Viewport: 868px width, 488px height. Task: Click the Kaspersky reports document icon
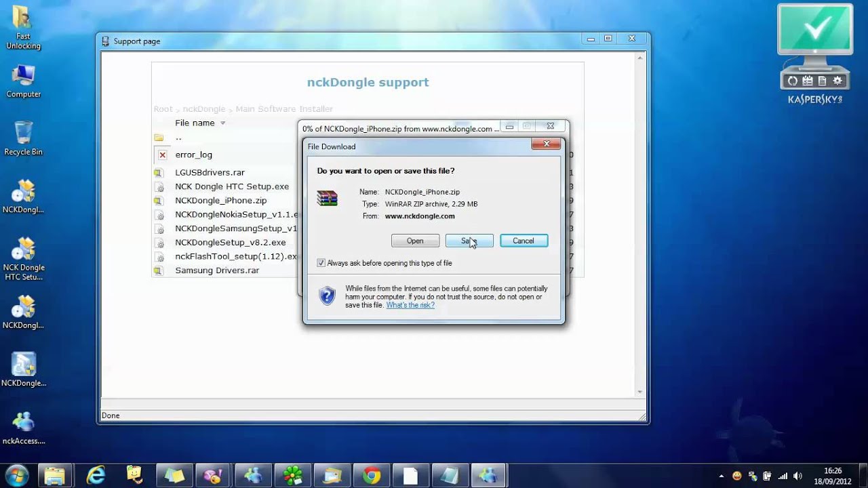[822, 81]
